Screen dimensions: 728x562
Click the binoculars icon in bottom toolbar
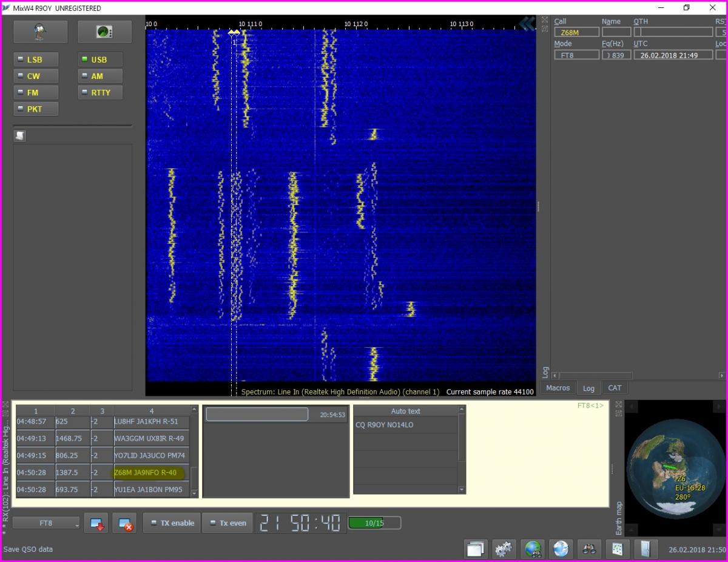click(588, 549)
